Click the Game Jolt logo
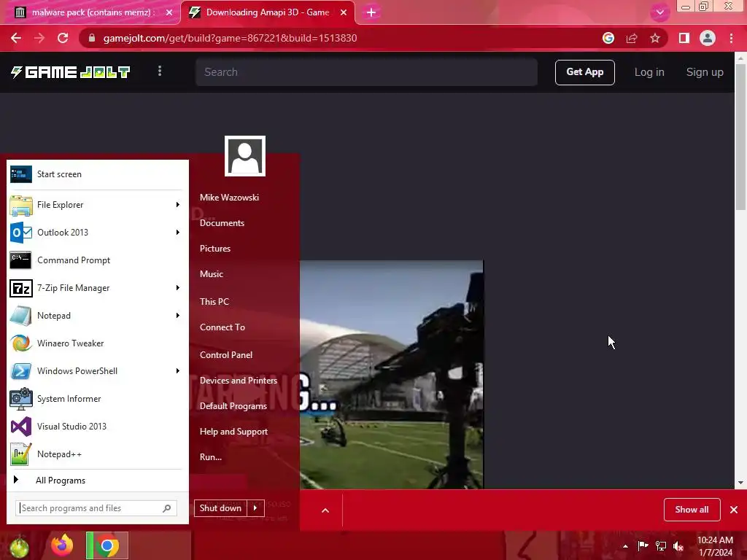The width and height of the screenshot is (747, 560). click(71, 72)
